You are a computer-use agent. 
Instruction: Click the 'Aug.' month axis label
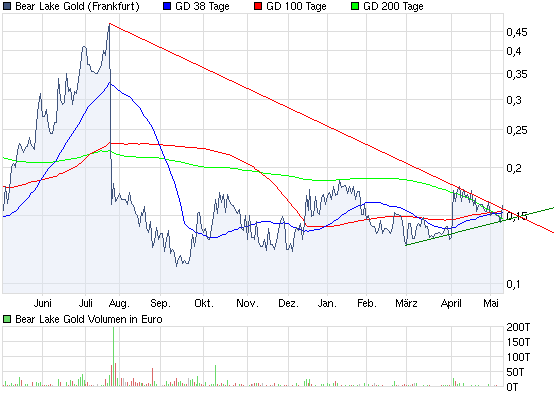click(119, 304)
